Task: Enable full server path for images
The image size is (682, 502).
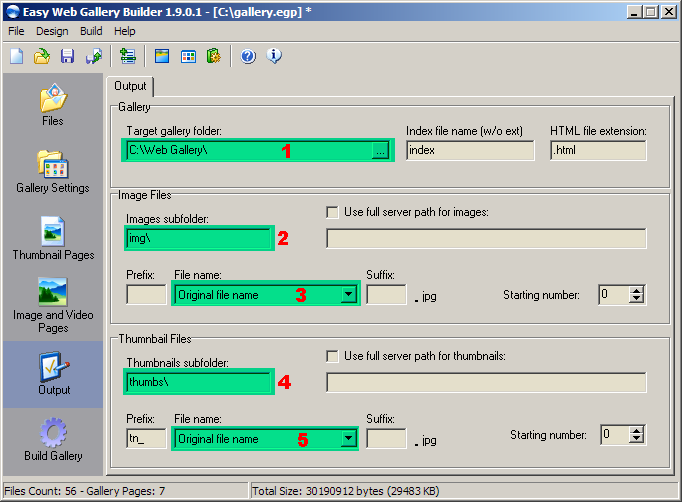Action: (332, 212)
